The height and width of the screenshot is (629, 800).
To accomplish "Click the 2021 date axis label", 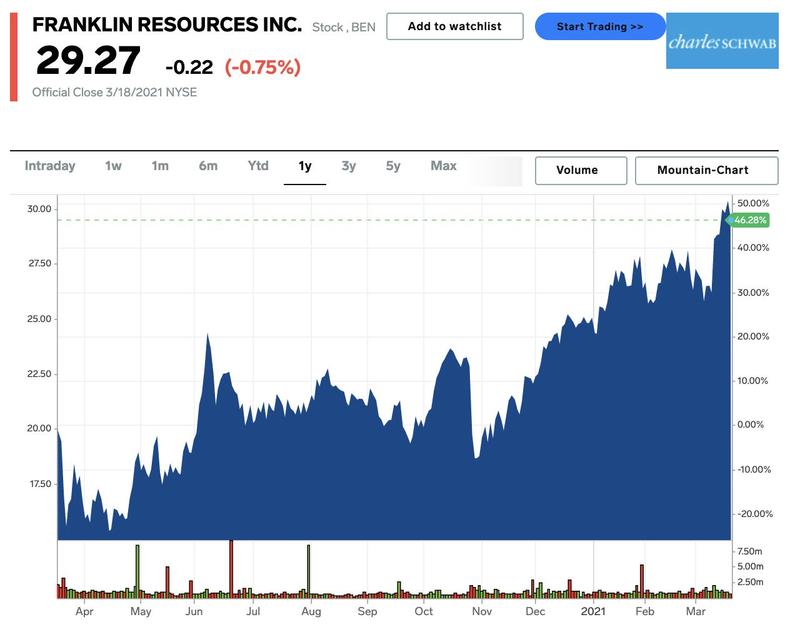I will pos(593,612).
